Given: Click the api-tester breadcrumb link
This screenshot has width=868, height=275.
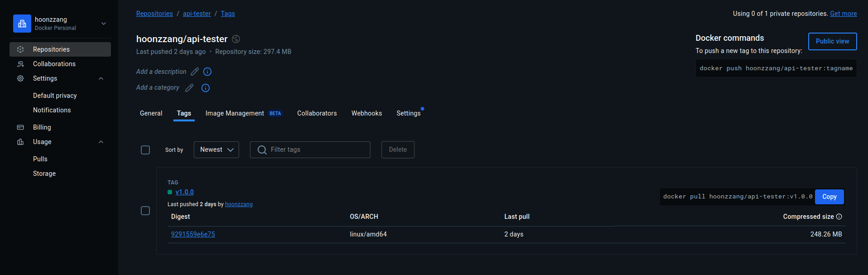Looking at the screenshot, I should 197,14.
